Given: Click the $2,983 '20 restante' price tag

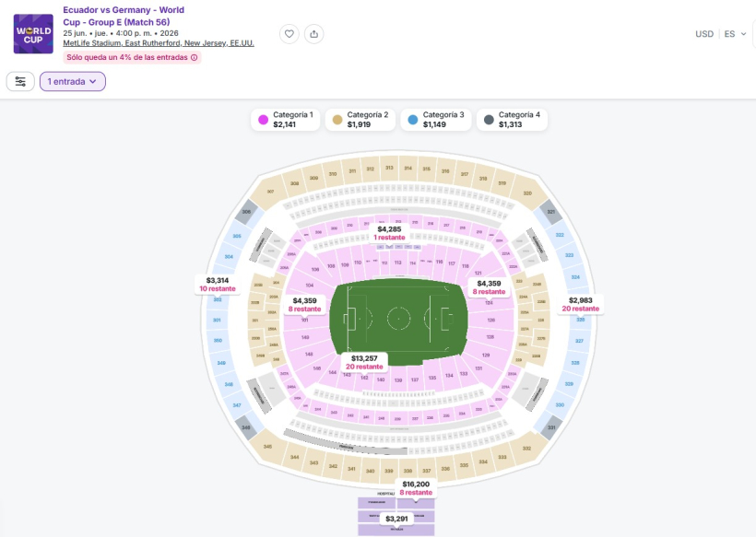Looking at the screenshot, I should point(581,304).
